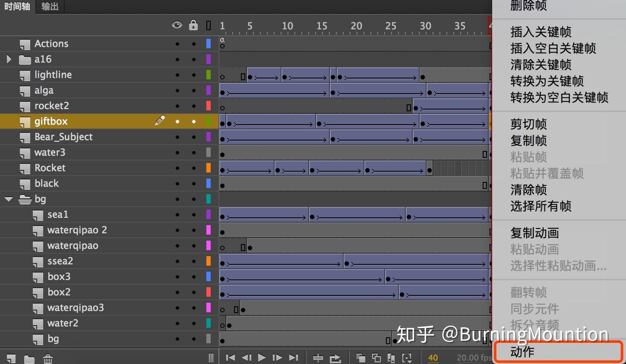
Task: Enable Onion Skin mode
Action: point(360,358)
